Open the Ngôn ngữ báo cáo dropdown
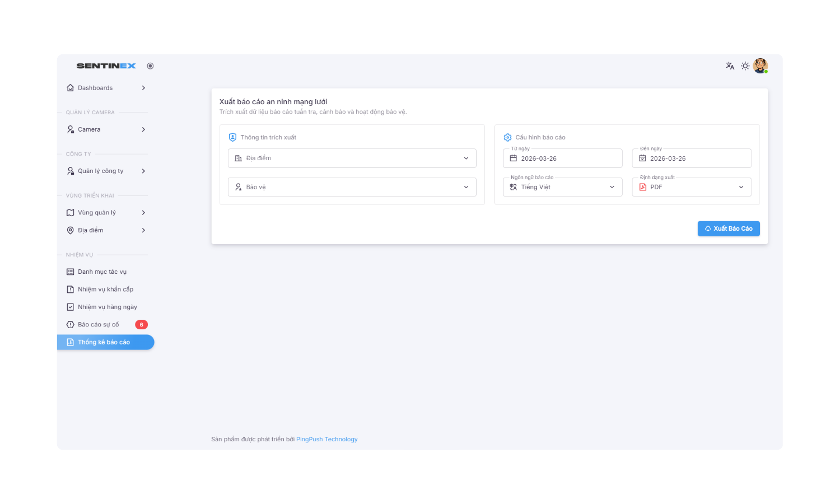This screenshot has width=840, height=504. tap(562, 187)
